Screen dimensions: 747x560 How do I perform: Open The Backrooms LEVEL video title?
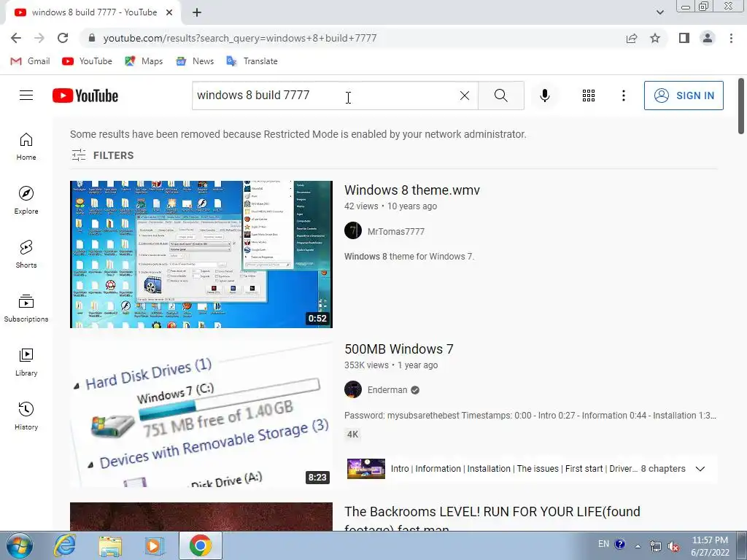pos(492,519)
